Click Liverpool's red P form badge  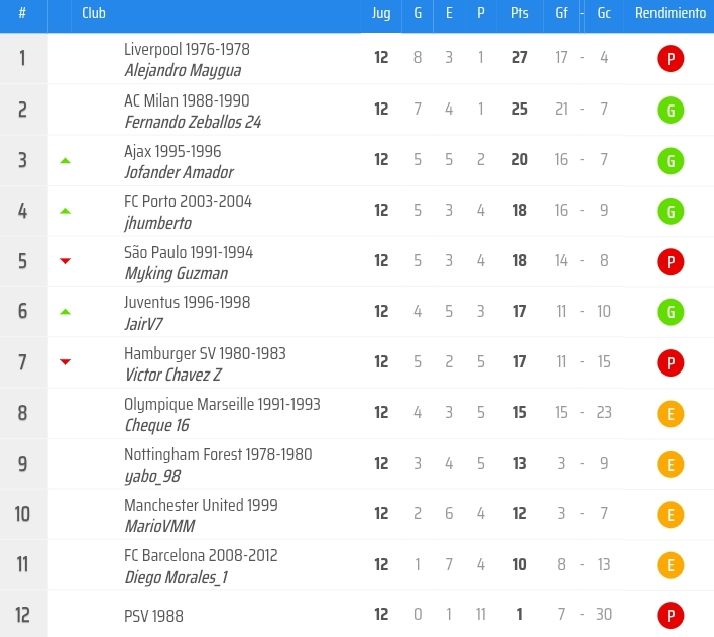(670, 59)
